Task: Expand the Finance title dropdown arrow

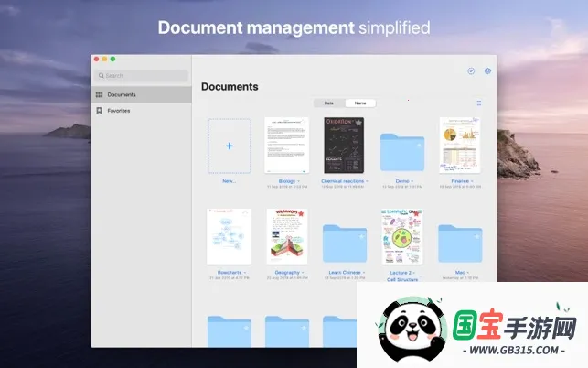Action: click(472, 181)
